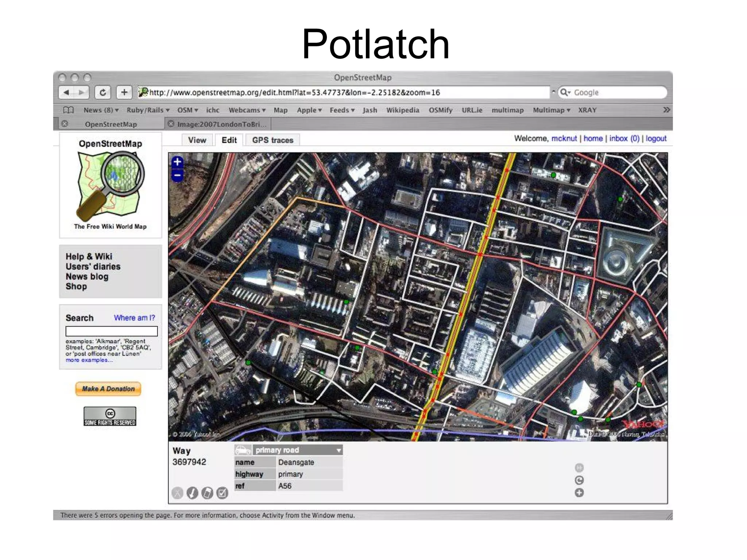Click the Creative Commons Some Rights Reserved badge
The height and width of the screenshot is (560, 747).
pyautogui.click(x=110, y=416)
